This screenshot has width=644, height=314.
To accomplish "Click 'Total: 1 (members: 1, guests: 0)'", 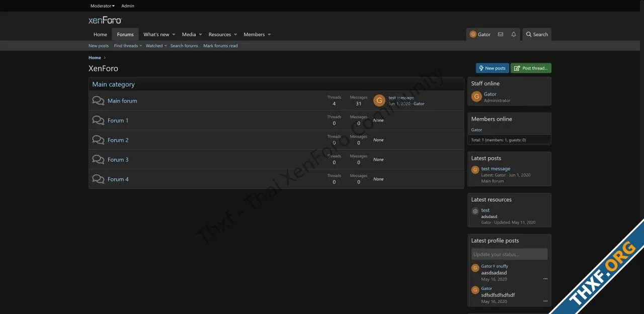I will point(499,140).
